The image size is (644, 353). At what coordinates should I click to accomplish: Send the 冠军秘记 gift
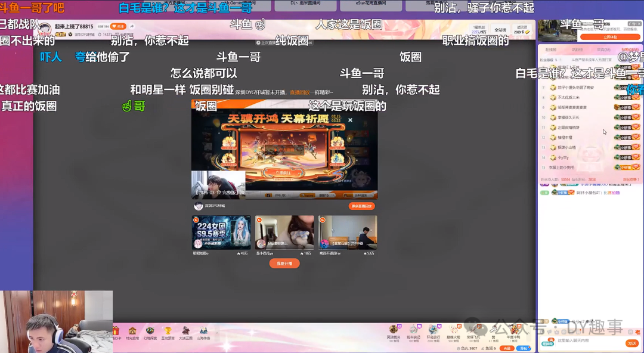(413, 330)
